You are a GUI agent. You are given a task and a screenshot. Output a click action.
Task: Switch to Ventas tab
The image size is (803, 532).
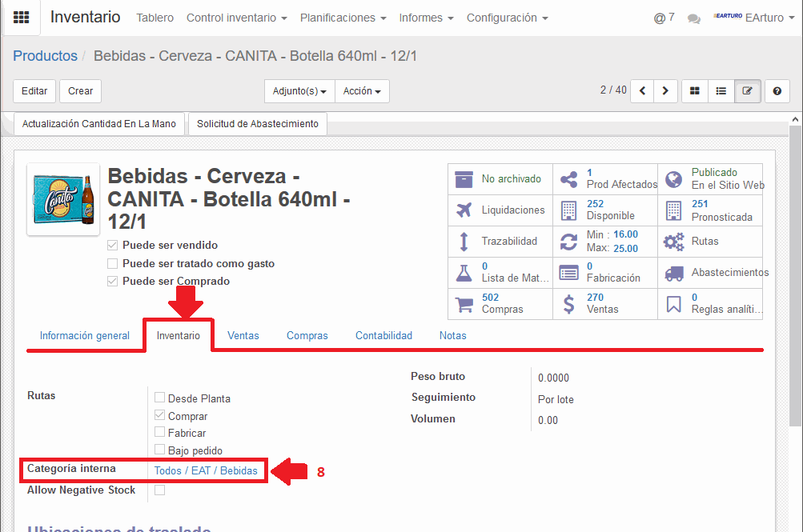coord(243,335)
